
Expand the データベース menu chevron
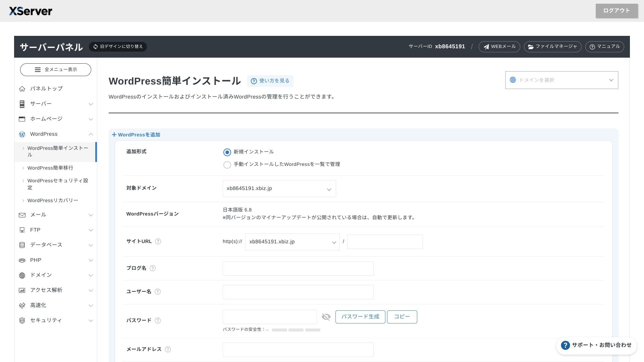[x=91, y=245]
